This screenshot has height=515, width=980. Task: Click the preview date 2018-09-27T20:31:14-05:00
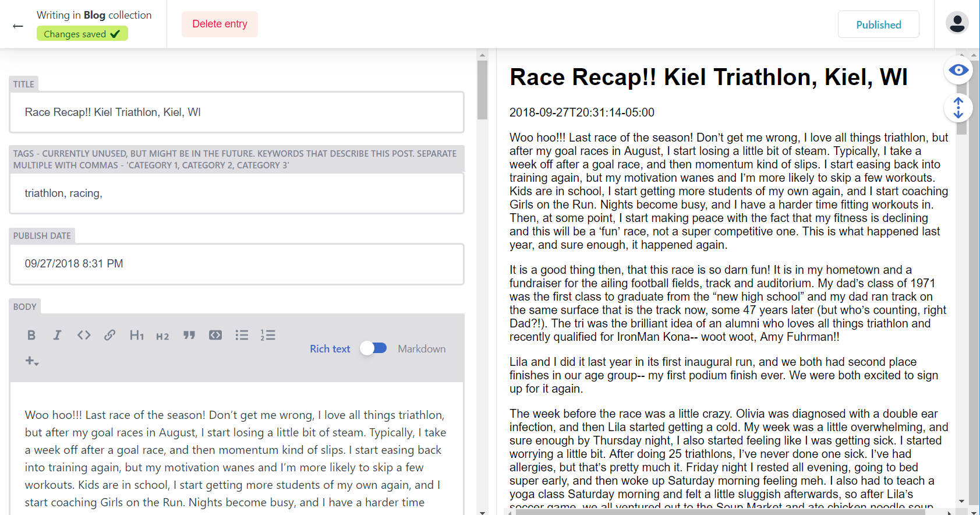click(582, 112)
